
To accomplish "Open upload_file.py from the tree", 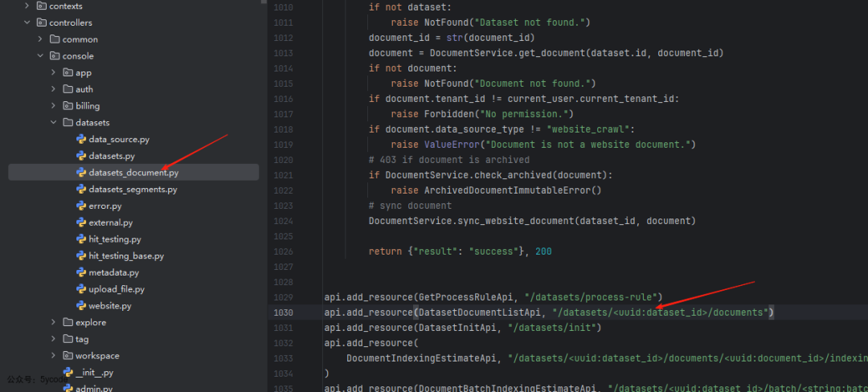I will click(x=117, y=289).
